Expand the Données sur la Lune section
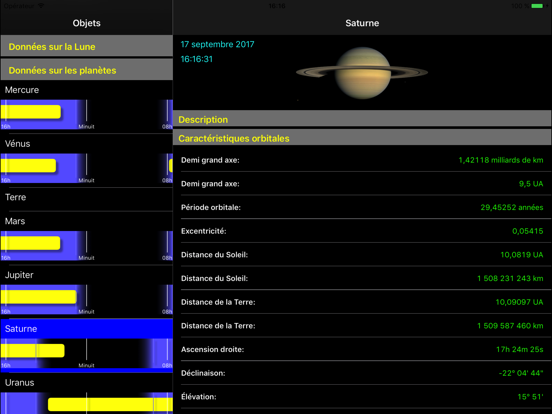This screenshot has width=552, height=414. pos(87,46)
